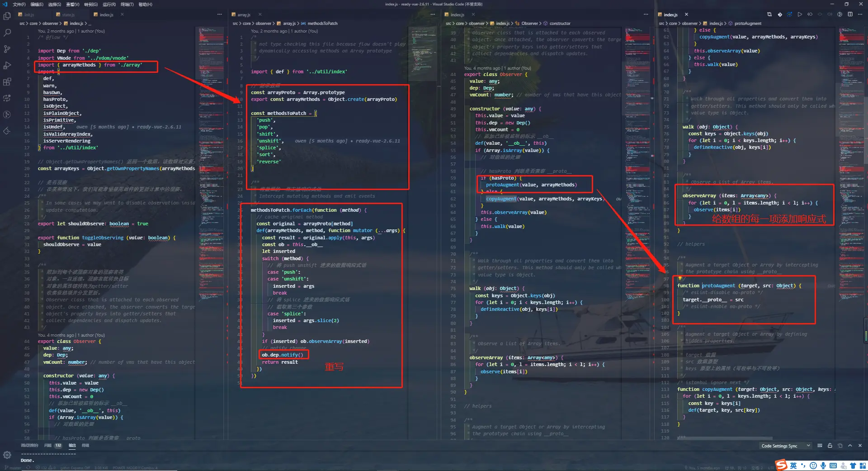Toggle output panel scroll lock
This screenshot has width=868, height=471.
(830, 446)
